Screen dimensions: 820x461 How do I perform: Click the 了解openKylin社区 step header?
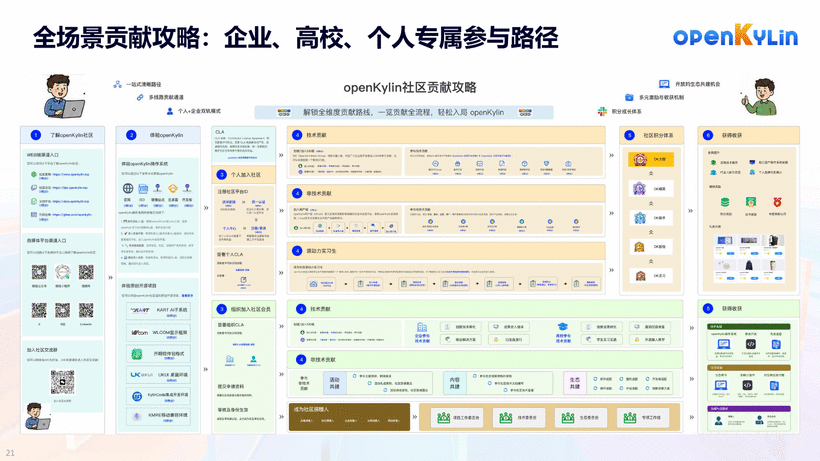[62, 135]
